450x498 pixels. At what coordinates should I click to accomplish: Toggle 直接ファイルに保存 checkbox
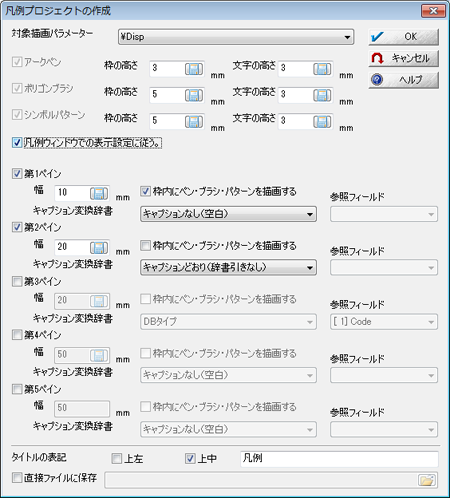tap(17, 478)
